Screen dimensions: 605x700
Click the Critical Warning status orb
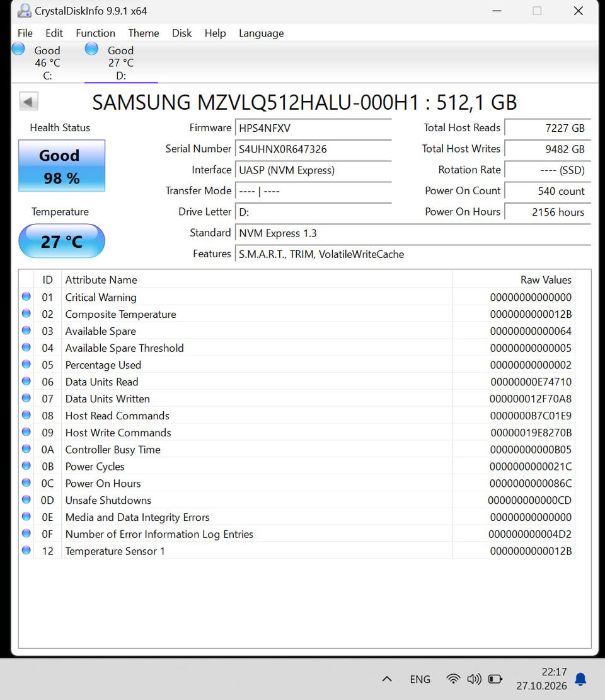tap(26, 296)
